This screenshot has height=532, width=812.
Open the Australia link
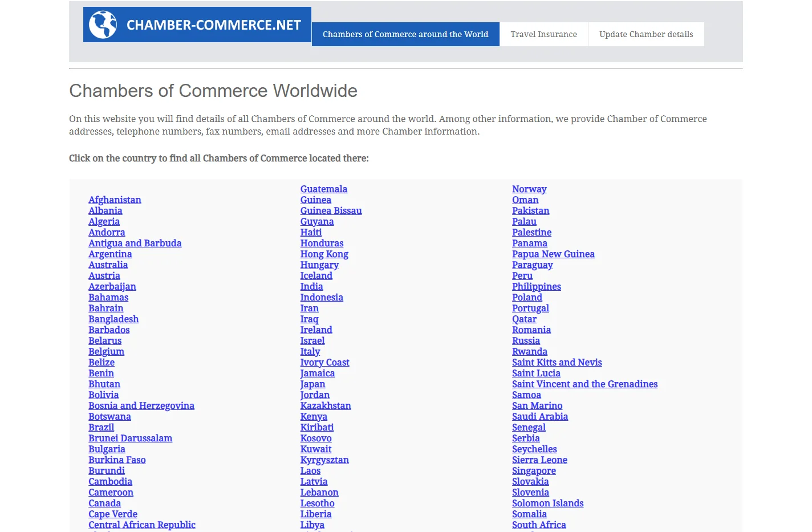[x=108, y=265]
